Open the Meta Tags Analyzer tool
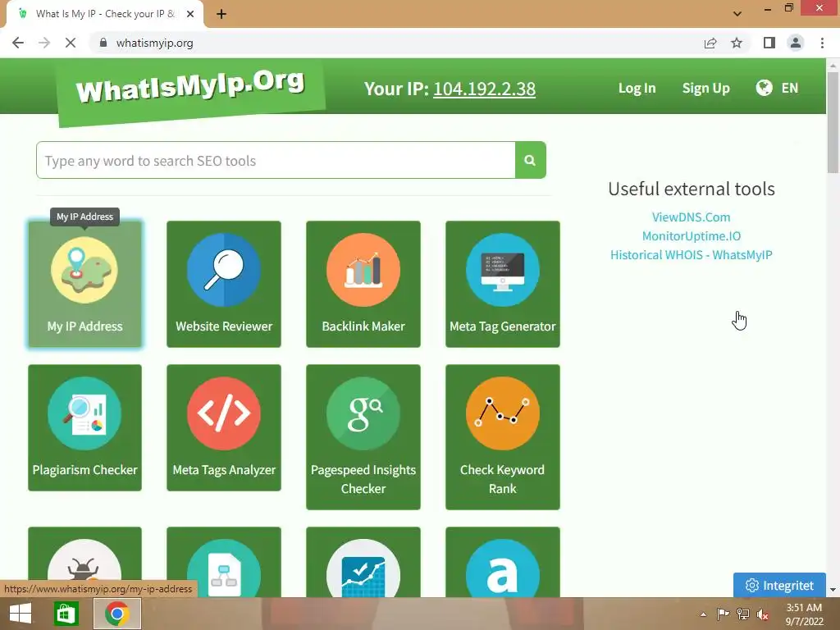840x630 pixels. pyautogui.click(x=224, y=427)
